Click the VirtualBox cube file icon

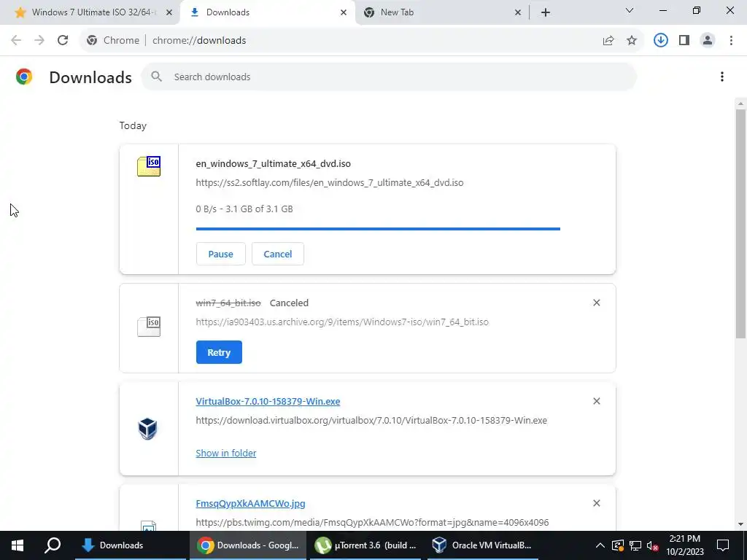coord(147,429)
